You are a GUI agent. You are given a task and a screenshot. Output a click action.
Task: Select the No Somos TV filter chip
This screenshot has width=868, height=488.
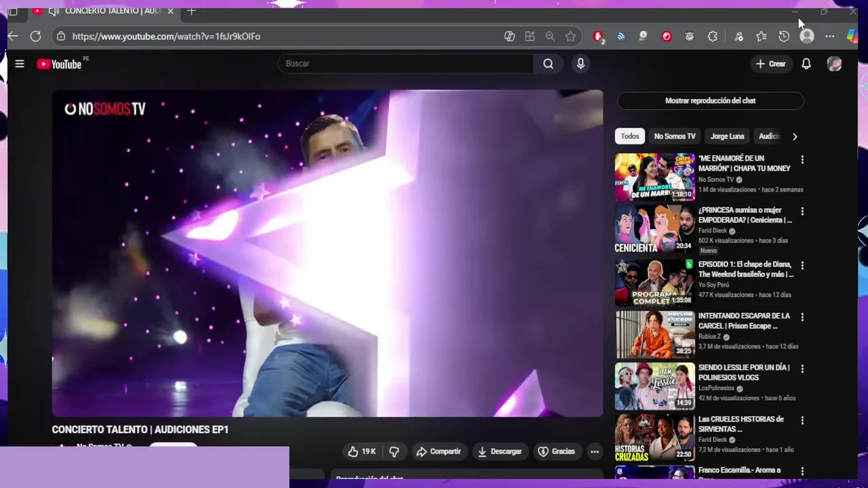pos(675,136)
